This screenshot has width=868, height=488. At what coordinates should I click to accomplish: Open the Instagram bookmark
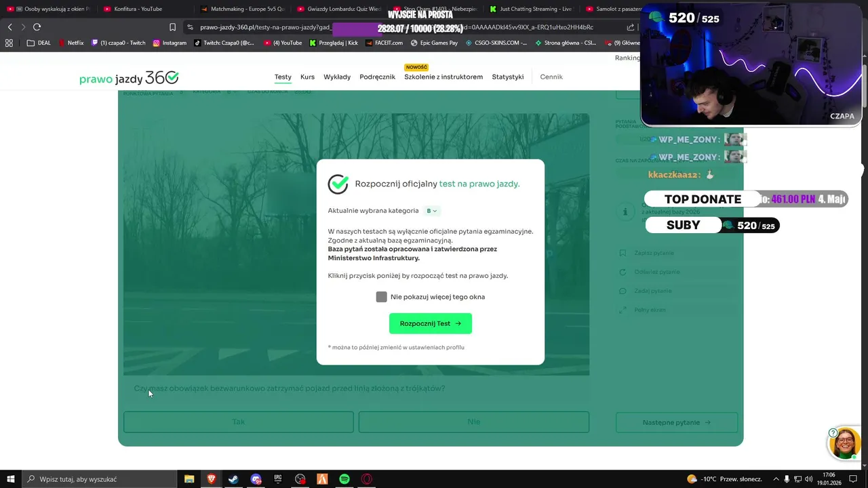click(x=170, y=43)
